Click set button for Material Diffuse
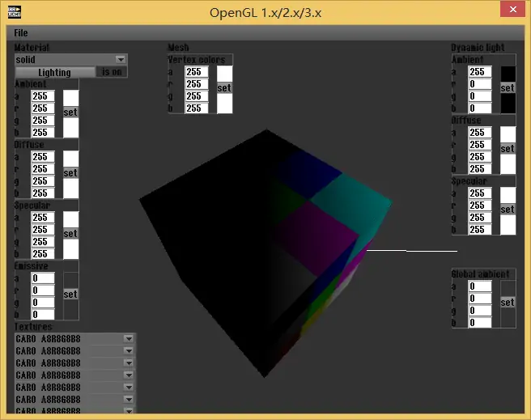The width and height of the screenshot is (531, 420). [x=70, y=173]
